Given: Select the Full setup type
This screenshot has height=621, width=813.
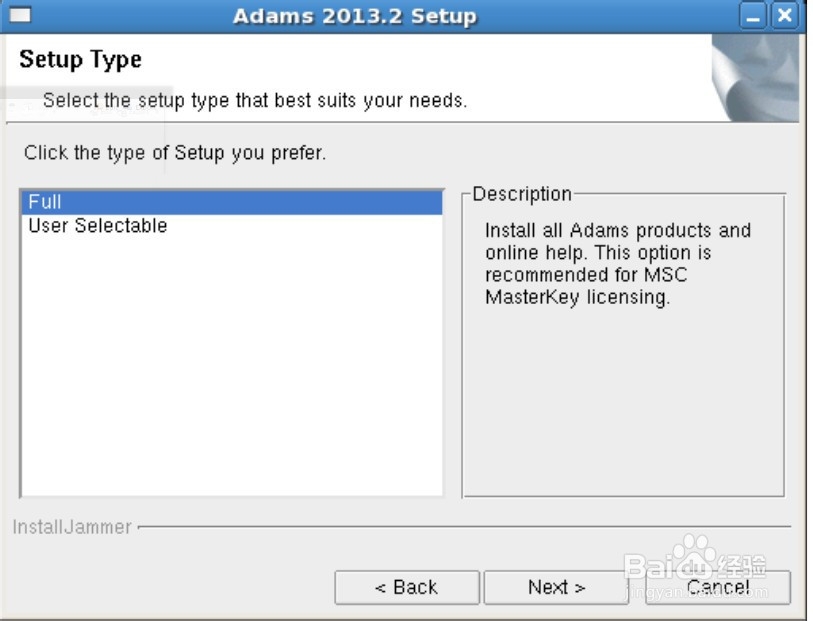Looking at the screenshot, I should tap(232, 202).
